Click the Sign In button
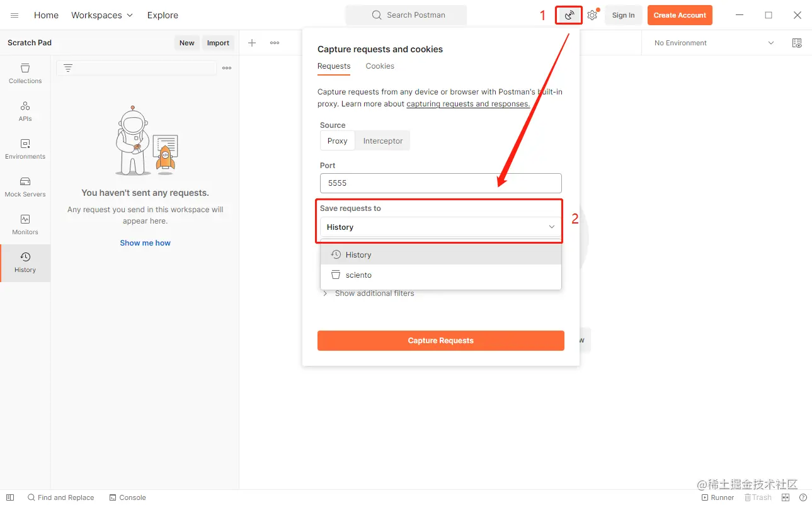The height and width of the screenshot is (505, 812). coord(623,15)
